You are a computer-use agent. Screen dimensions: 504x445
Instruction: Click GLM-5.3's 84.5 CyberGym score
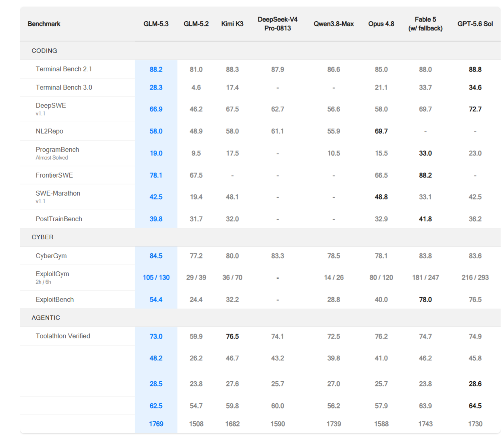(x=156, y=256)
